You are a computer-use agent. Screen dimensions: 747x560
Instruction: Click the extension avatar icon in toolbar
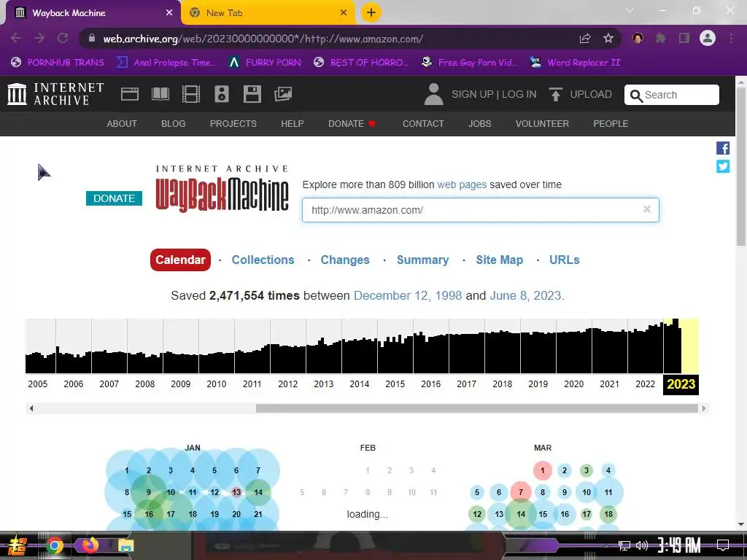pos(638,38)
